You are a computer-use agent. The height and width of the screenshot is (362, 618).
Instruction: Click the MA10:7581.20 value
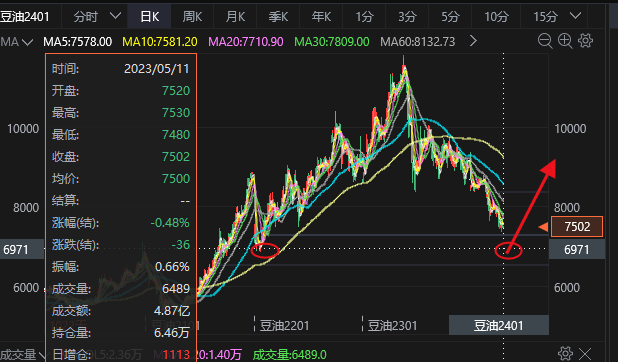160,41
